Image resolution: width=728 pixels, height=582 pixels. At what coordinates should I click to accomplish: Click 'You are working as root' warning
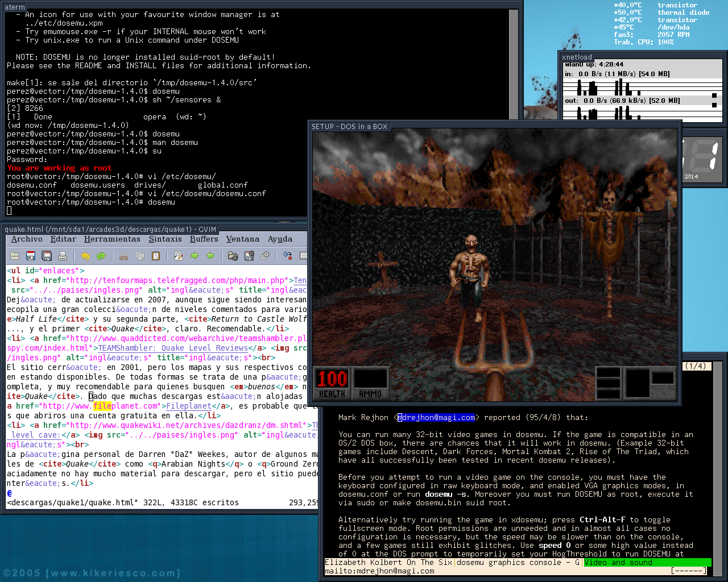click(59, 168)
